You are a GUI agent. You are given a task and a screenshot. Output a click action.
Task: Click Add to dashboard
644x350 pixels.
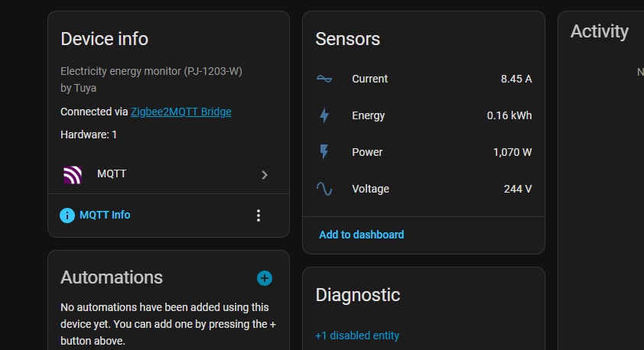361,235
